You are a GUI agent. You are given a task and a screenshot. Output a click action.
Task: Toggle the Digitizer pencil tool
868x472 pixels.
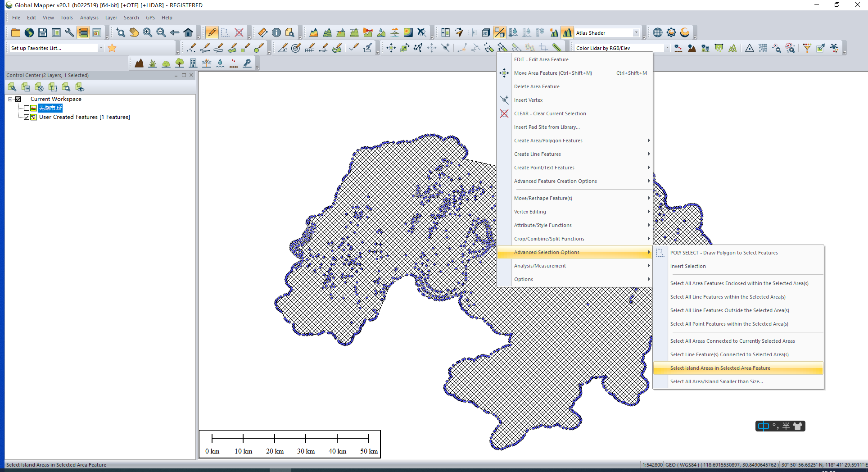212,32
